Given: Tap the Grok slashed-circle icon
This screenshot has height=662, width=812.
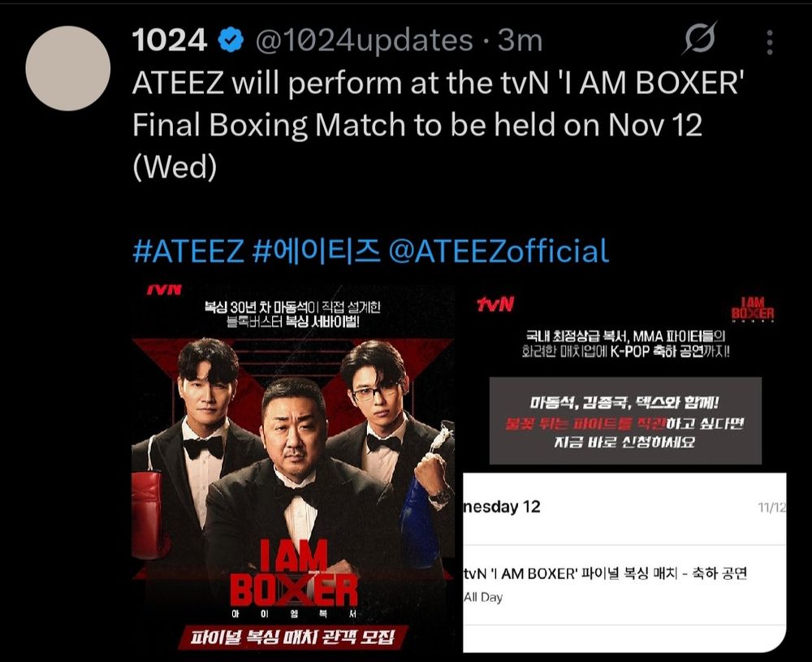Looking at the screenshot, I should pos(700,38).
